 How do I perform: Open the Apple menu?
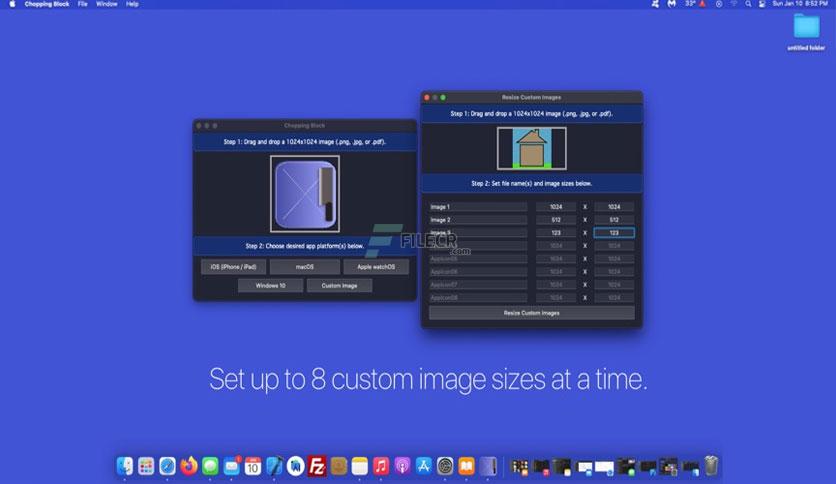click(x=12, y=4)
